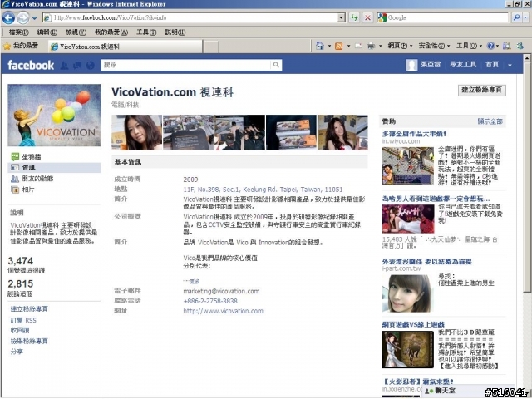
Task: Open the 塗鴉牆 wall tab in sidebar
Action: point(32,157)
